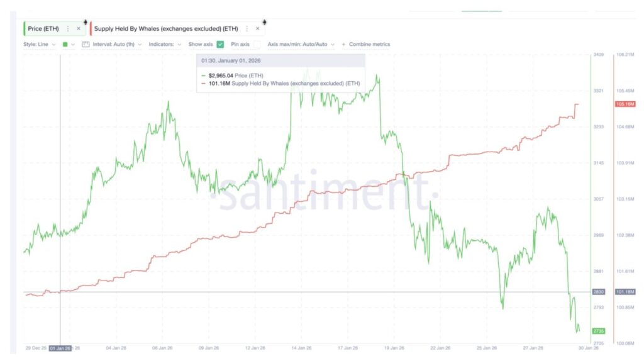This screenshot has width=644, height=361.
Task: Open the Interval: Auto (1h) dropdown
Action: coord(117,45)
